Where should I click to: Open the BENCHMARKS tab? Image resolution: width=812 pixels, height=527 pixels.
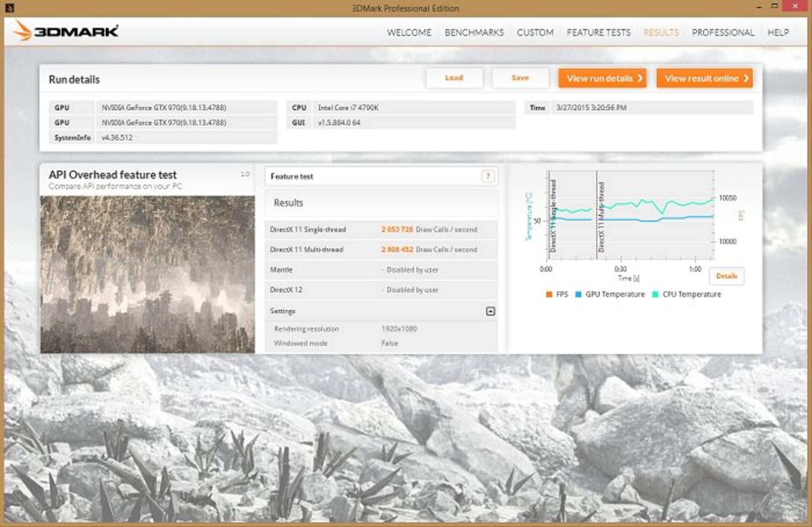point(474,33)
